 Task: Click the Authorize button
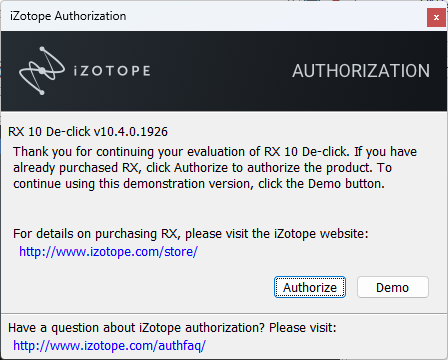tap(310, 287)
